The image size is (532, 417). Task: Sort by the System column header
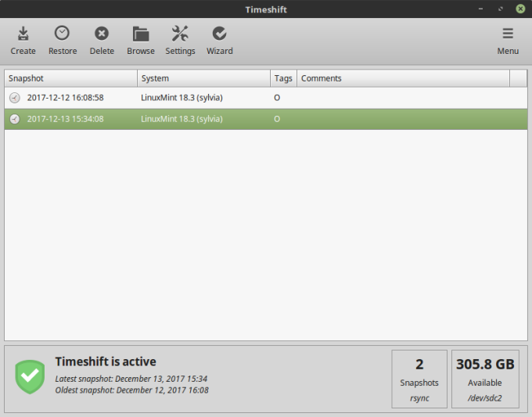(x=204, y=78)
